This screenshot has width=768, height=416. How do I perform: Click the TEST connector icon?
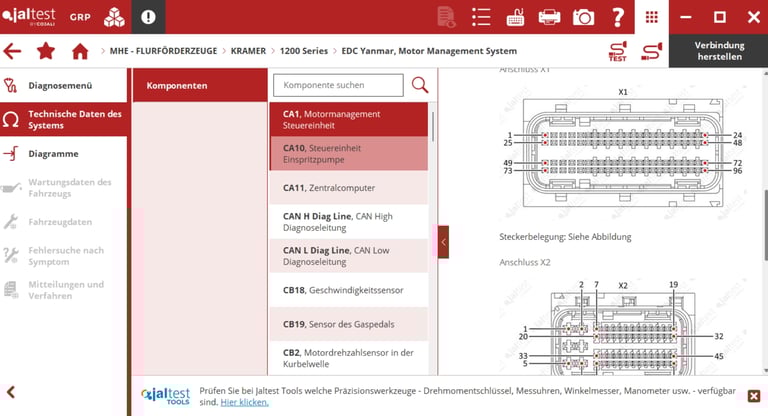coord(618,51)
